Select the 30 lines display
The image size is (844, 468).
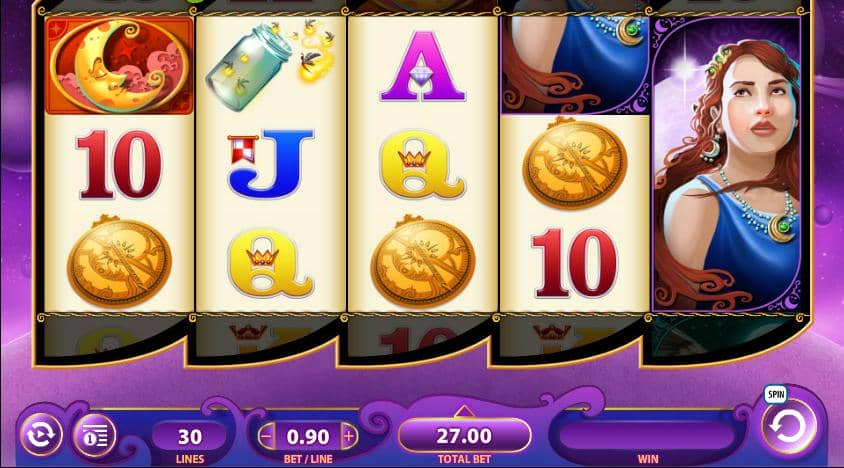pos(189,436)
